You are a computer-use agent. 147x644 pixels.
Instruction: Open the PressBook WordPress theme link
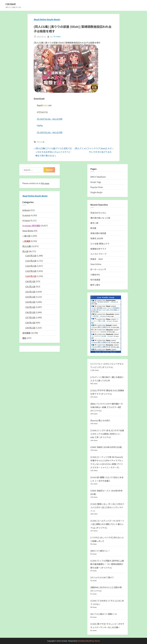(x=89, y=641)
